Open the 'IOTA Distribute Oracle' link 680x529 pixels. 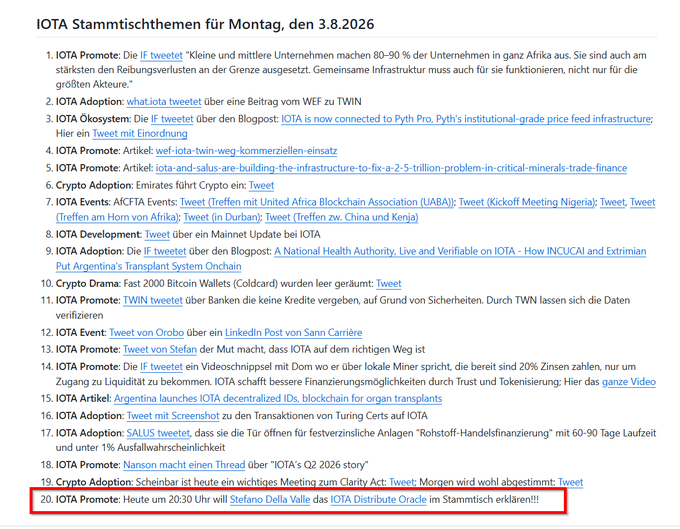(x=379, y=500)
